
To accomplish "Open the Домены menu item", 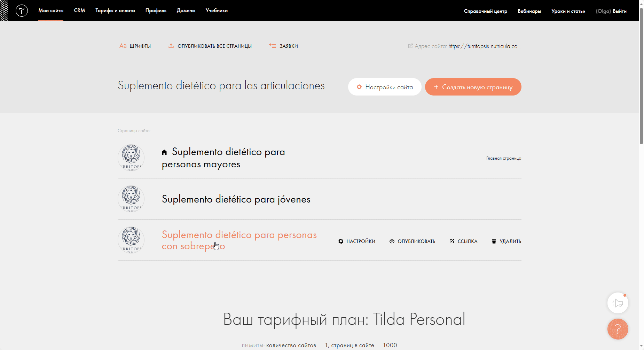I will pyautogui.click(x=186, y=10).
